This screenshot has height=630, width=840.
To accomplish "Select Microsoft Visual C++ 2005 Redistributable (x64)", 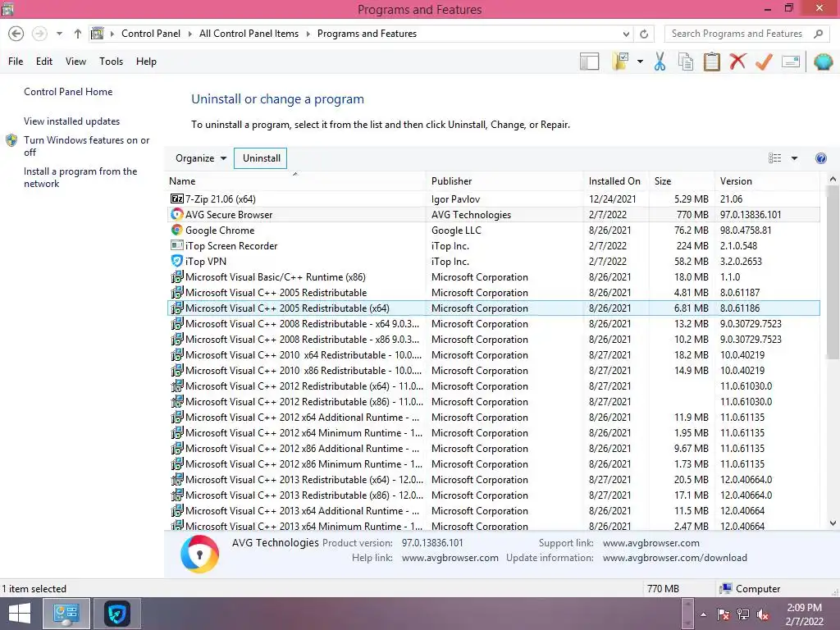I will tap(493, 308).
